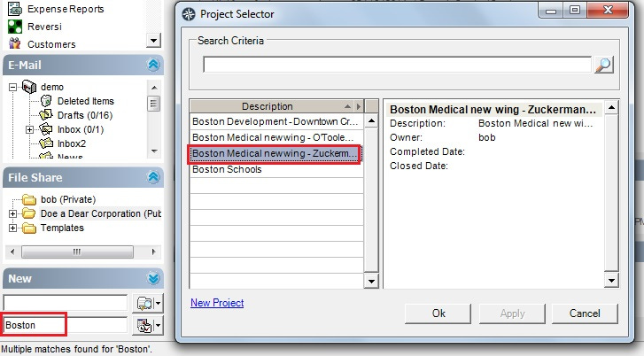Viewport: 644px width, 356px height.
Task: Close the Project Selector window
Action: 608,11
